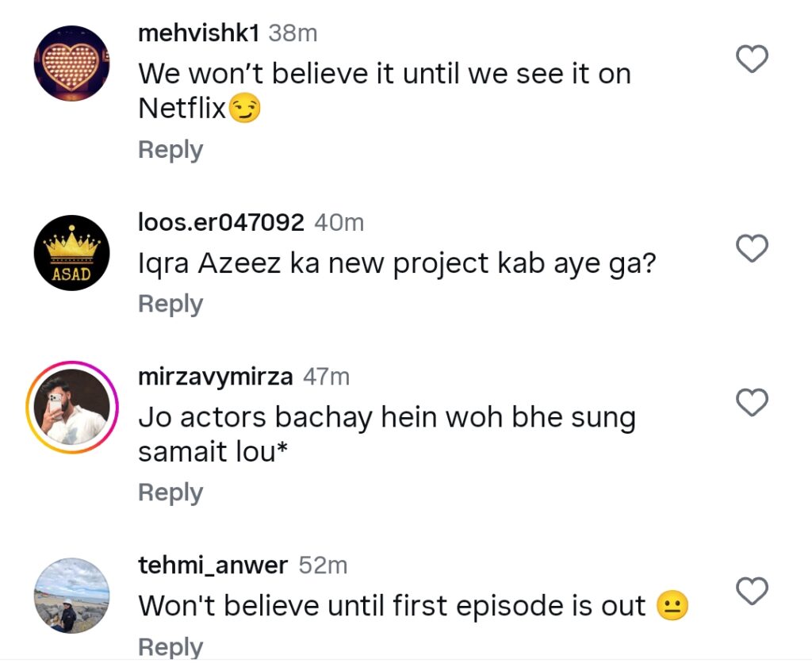
Task: Open username loos.er047092 profile link
Action: click(221, 223)
